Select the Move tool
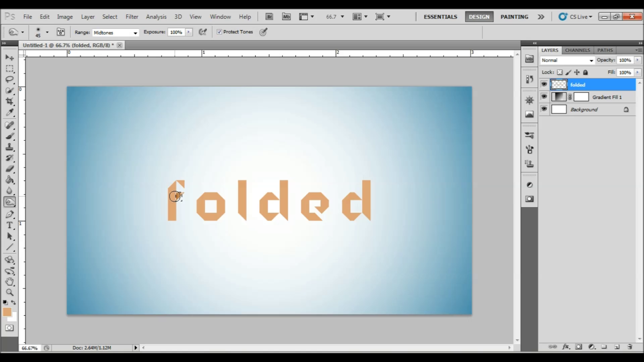Image resolution: width=644 pixels, height=362 pixels. click(x=10, y=58)
